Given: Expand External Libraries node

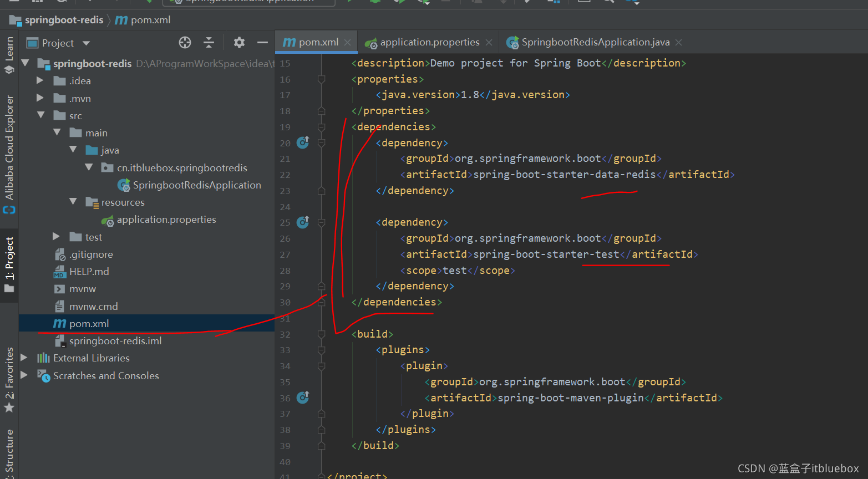Looking at the screenshot, I should click(24, 358).
